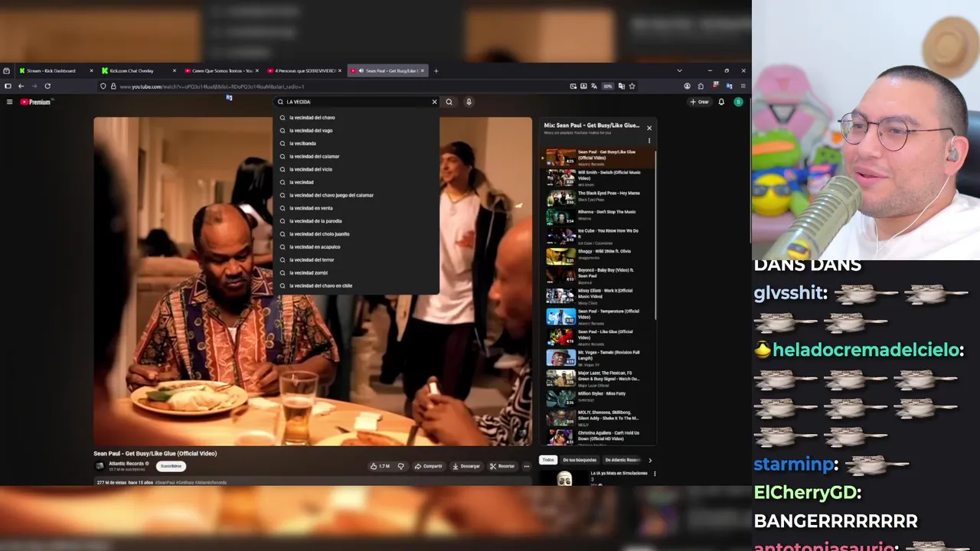This screenshot has height=551, width=980.
Task: Open the notifications bell
Action: [x=721, y=102]
